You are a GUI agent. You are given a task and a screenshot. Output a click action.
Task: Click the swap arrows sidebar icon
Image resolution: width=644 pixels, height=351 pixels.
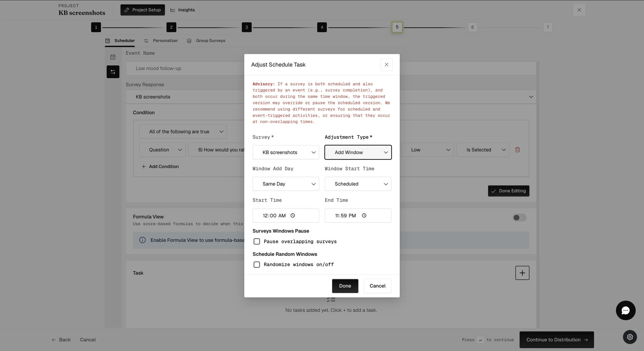(113, 72)
